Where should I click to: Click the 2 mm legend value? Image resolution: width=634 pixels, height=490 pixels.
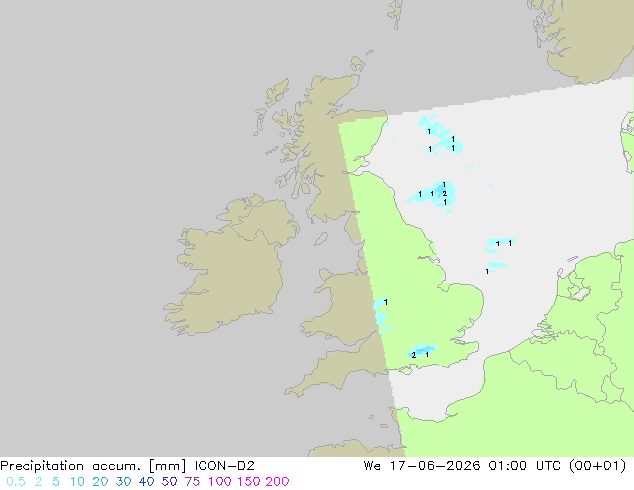tap(38, 482)
